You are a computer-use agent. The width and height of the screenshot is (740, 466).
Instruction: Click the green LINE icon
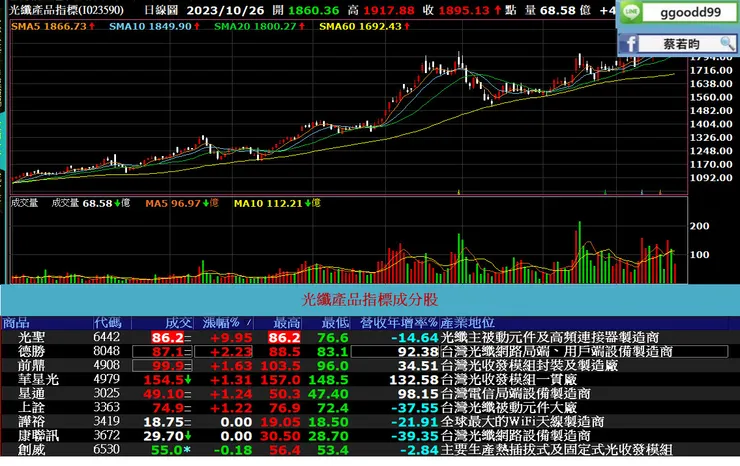[631, 13]
